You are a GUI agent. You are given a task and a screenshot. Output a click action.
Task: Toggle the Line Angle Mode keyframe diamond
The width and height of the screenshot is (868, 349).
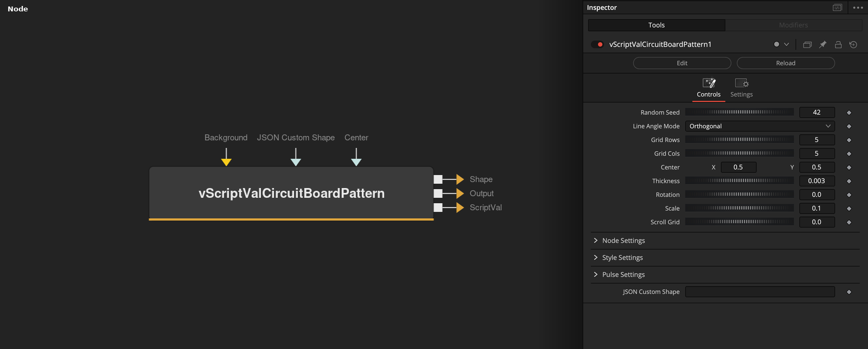pos(849,126)
